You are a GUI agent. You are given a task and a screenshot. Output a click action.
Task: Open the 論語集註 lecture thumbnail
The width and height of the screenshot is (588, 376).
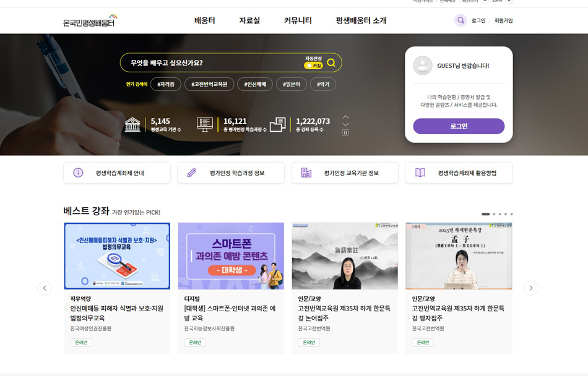pos(345,256)
